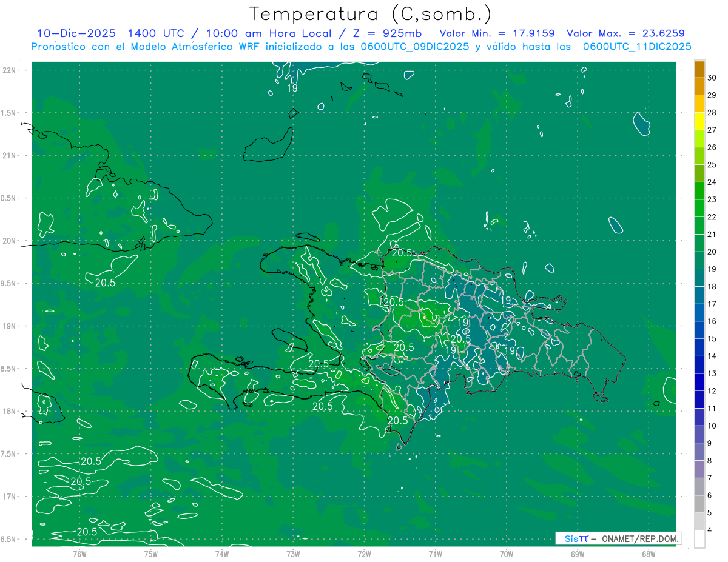Click the Valor Max. = 23.6259 readout

(625, 33)
